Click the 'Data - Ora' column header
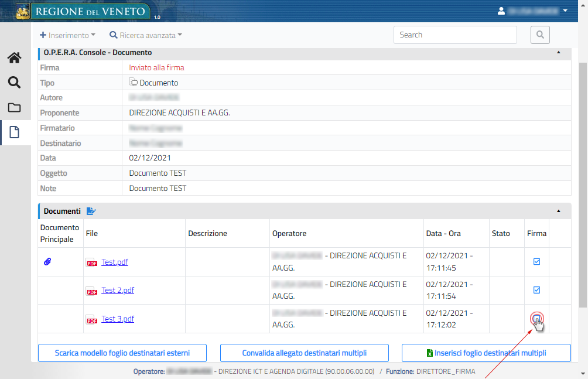588x379 pixels. tap(443, 233)
